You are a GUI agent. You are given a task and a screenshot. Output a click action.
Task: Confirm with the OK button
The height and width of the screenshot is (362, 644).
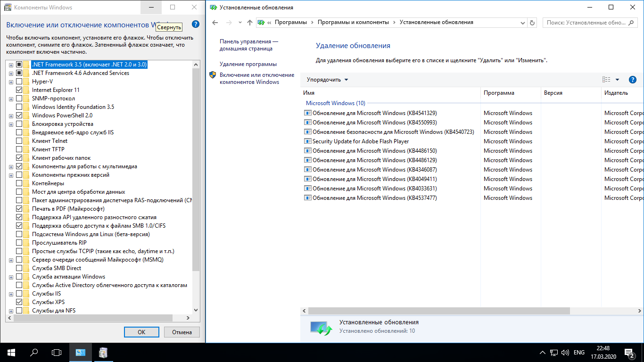tap(141, 332)
